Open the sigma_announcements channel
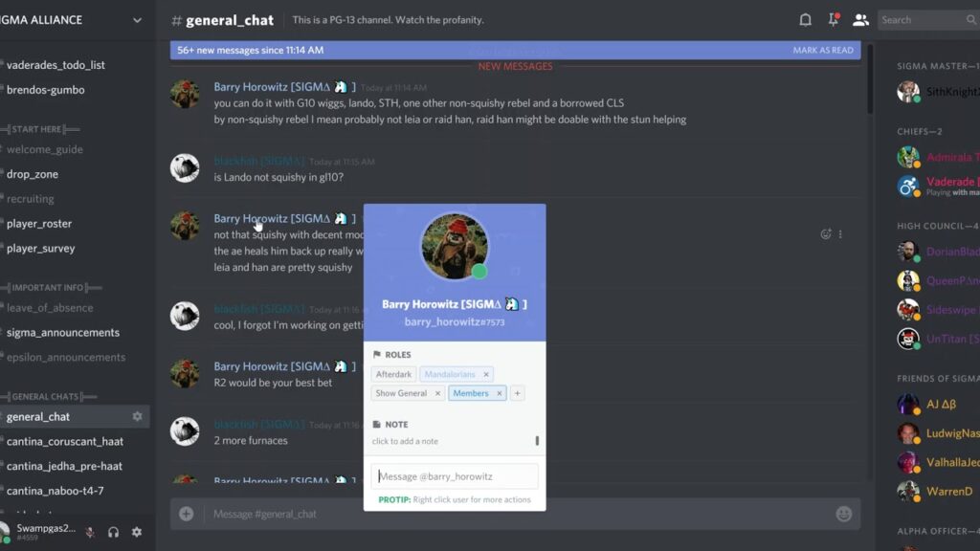The image size is (980, 551). pos(63,332)
